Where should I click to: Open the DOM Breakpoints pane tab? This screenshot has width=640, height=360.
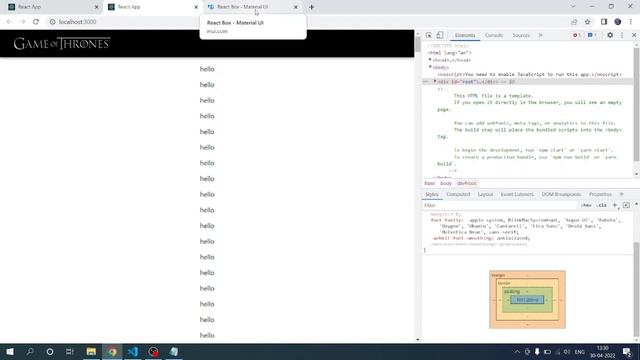[x=561, y=194]
